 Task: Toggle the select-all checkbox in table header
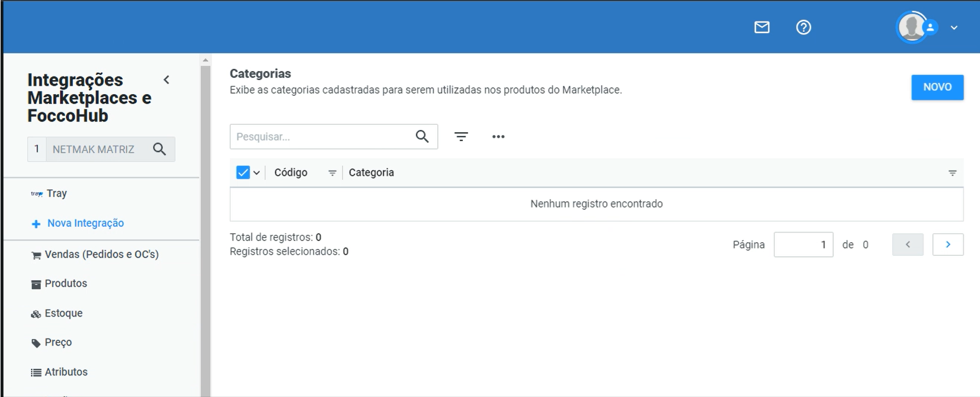243,172
